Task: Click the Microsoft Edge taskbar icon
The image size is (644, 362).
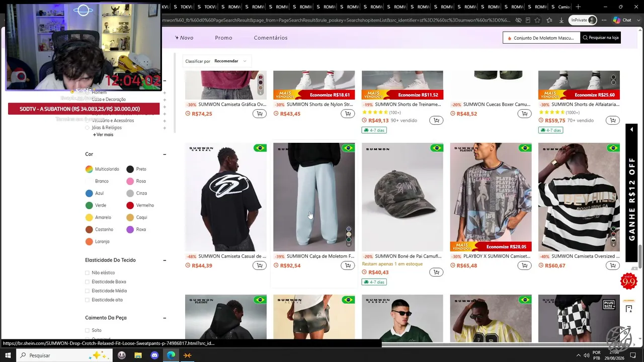Action: pyautogui.click(x=171, y=355)
